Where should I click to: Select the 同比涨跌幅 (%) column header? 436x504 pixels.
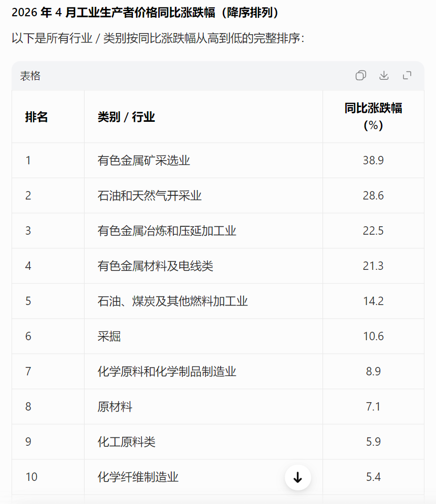tap(373, 117)
